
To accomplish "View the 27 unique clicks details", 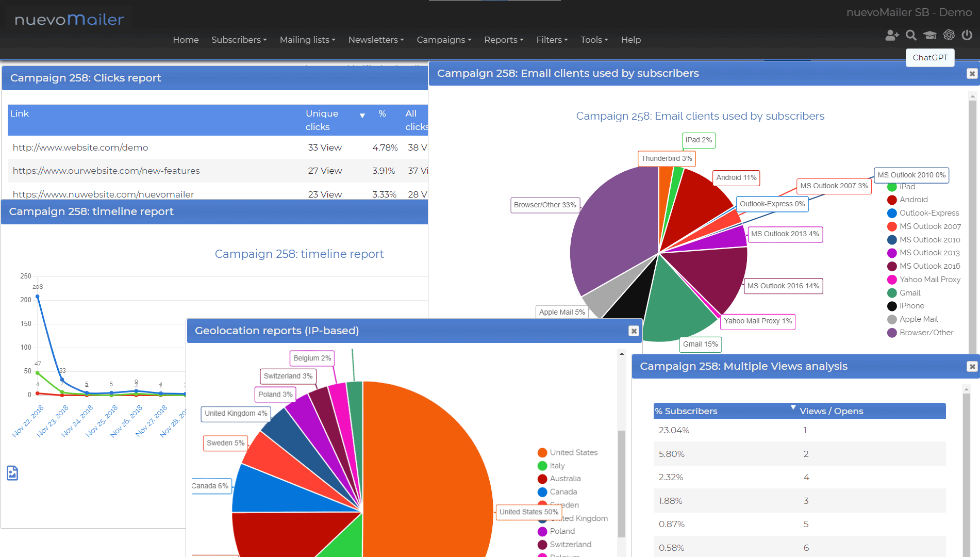I will coord(325,171).
